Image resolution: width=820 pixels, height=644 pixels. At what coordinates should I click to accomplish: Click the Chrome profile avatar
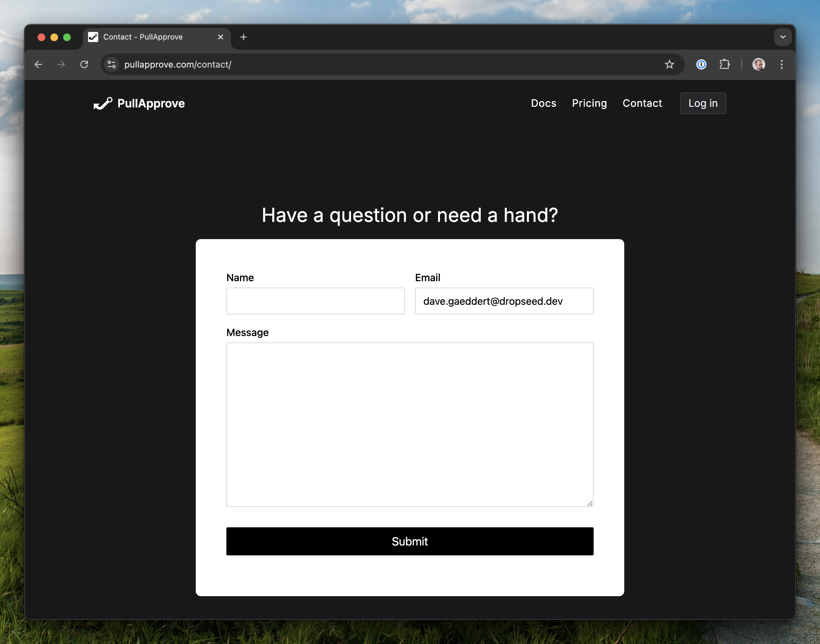point(758,64)
